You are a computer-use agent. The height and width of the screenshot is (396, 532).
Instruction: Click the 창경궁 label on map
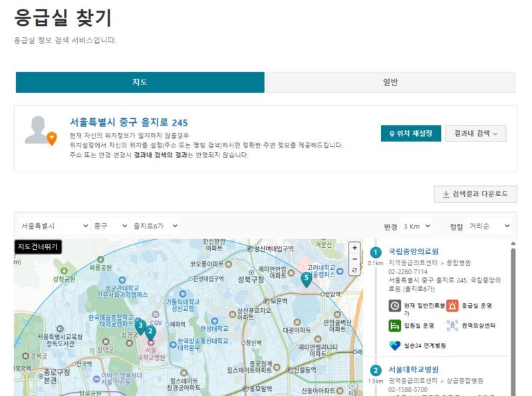pos(129,335)
